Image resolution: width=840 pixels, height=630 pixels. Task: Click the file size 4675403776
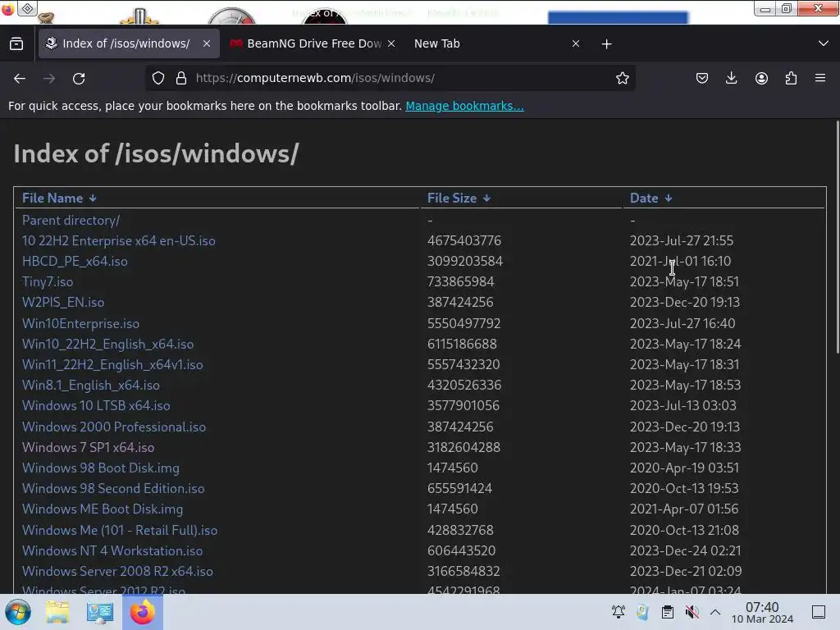click(x=464, y=241)
